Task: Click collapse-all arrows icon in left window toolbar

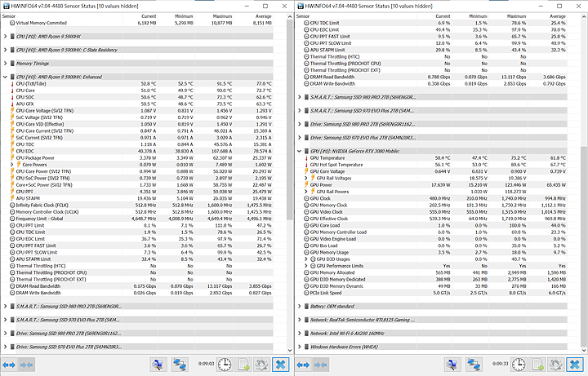Action: [x=26, y=365]
